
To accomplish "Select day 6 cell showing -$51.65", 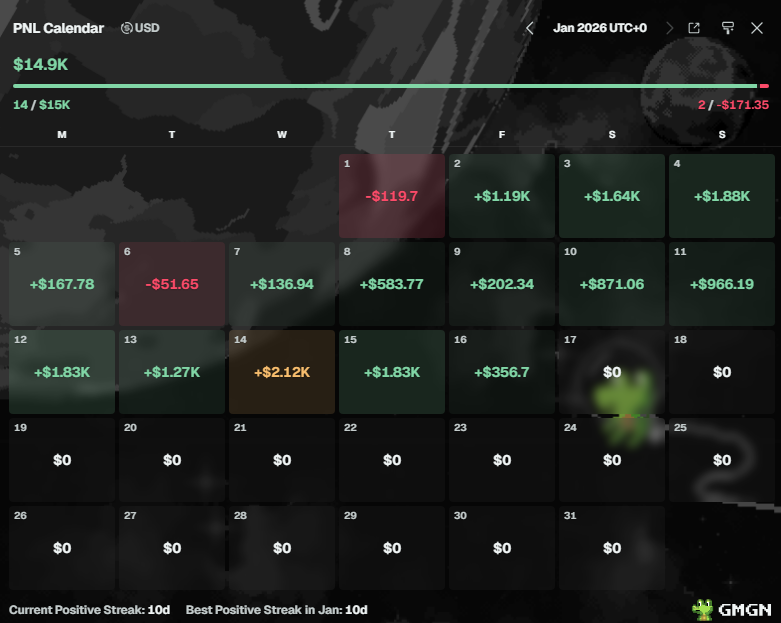I will click(x=172, y=284).
